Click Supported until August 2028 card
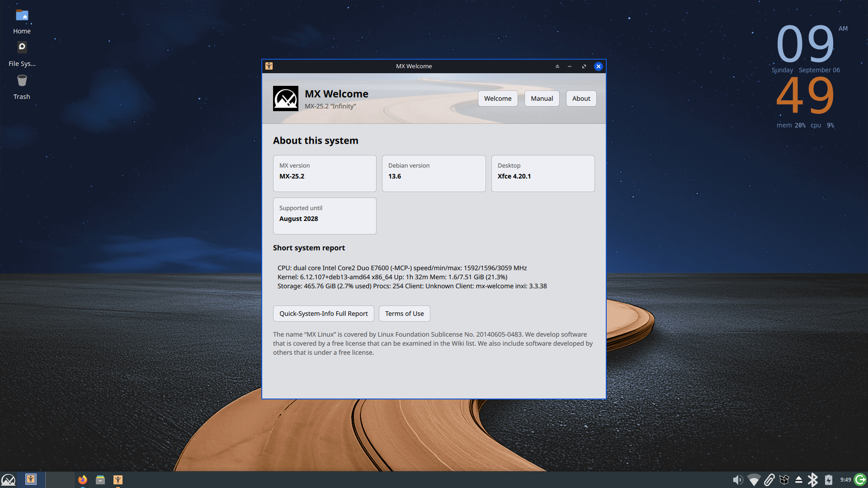868x488 pixels. (x=325, y=216)
